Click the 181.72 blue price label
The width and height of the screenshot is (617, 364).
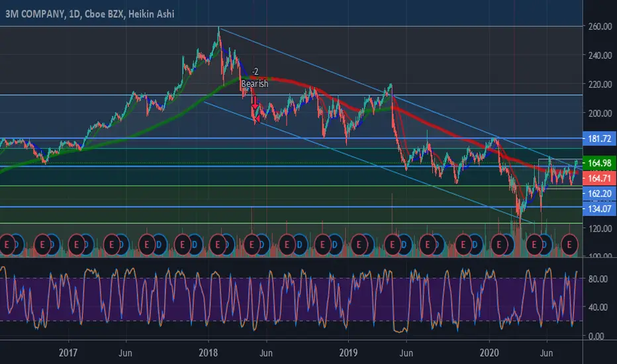click(x=599, y=139)
